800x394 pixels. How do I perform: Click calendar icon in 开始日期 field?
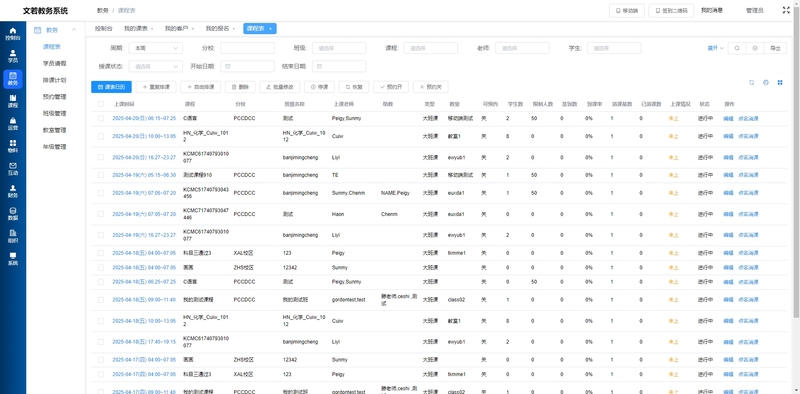click(228, 66)
